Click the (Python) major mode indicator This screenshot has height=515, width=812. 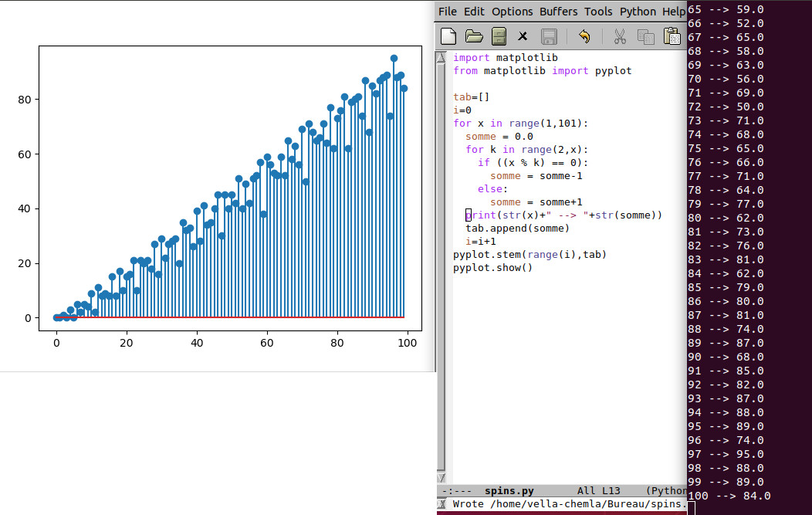click(x=665, y=490)
